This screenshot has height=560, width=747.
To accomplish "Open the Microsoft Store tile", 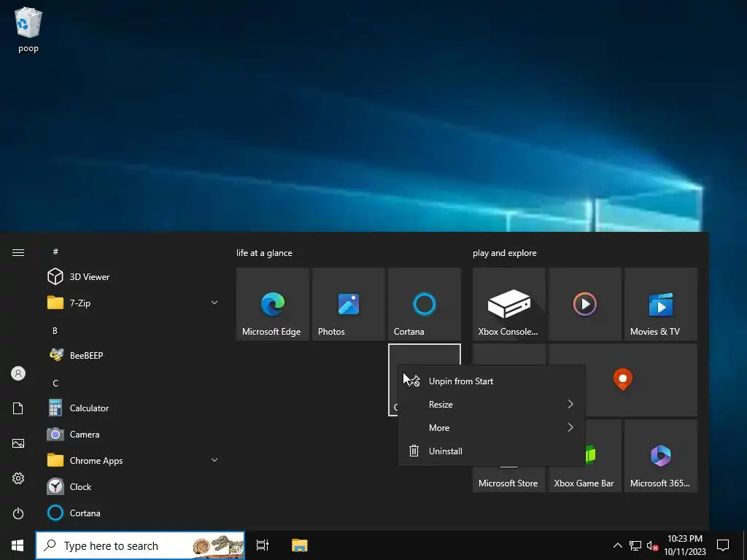I will point(508,479).
